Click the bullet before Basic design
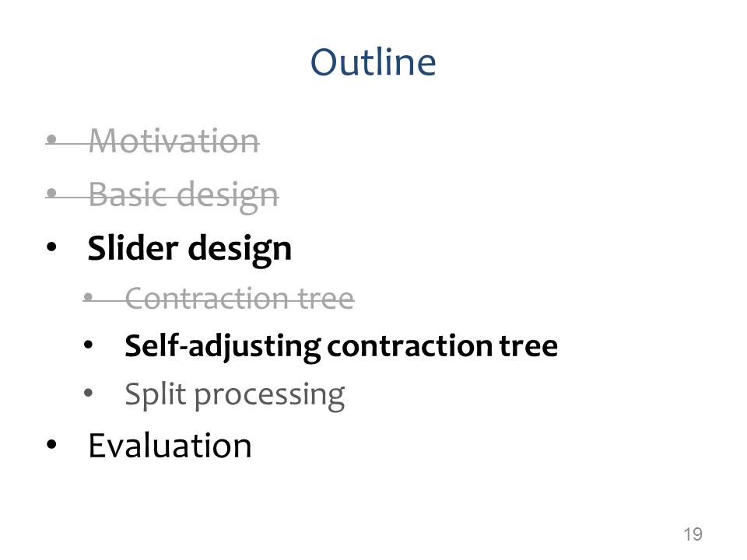 pyautogui.click(x=52, y=194)
